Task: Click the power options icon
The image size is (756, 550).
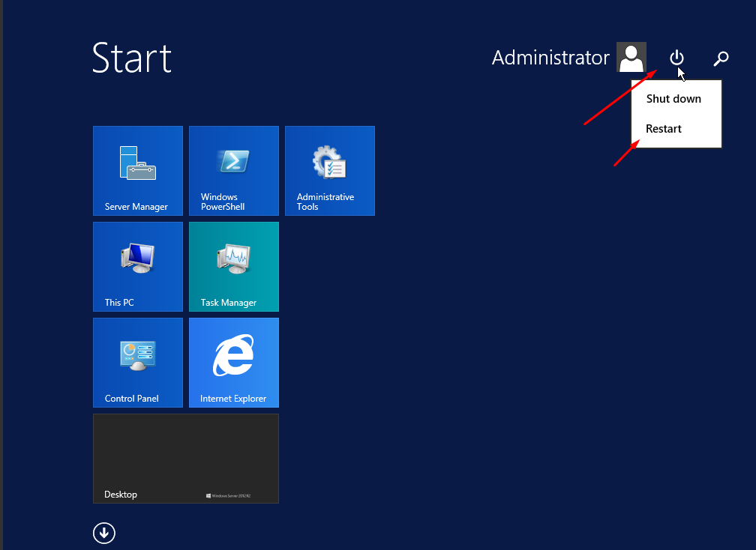Action: click(676, 58)
